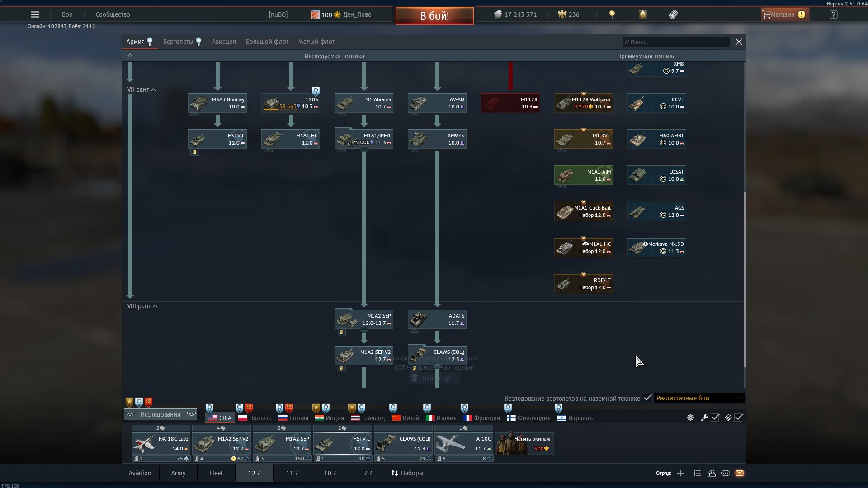Open the mail inbox envelope icon
This screenshot has width=868, height=488.
(x=740, y=473)
